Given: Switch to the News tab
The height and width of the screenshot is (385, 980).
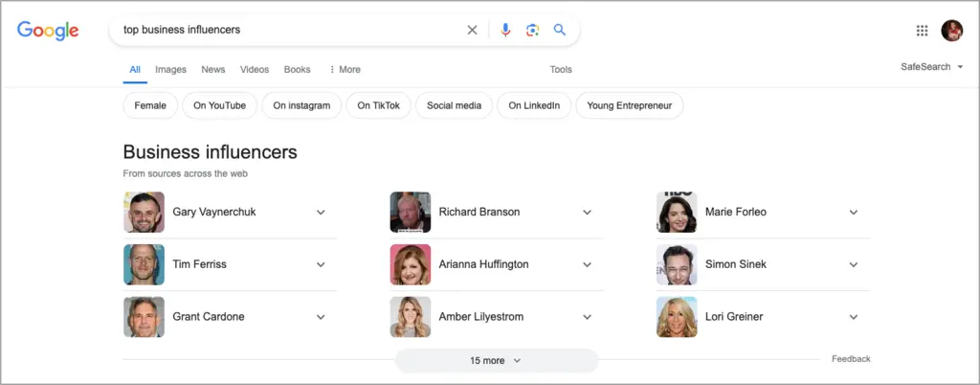Looking at the screenshot, I should click(x=213, y=70).
